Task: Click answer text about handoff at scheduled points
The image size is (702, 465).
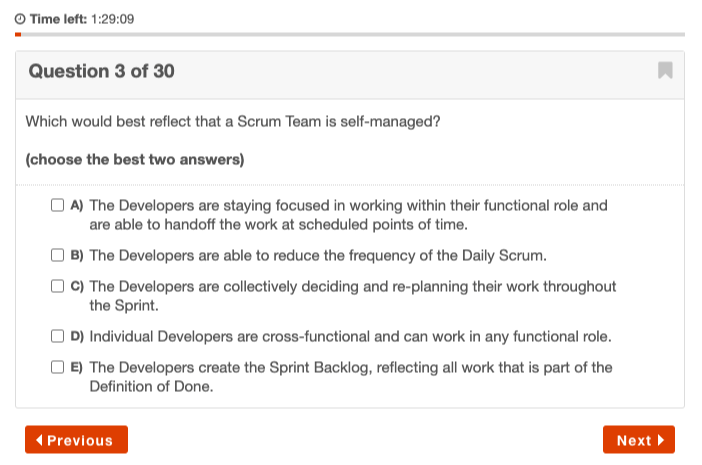Action: [348, 215]
